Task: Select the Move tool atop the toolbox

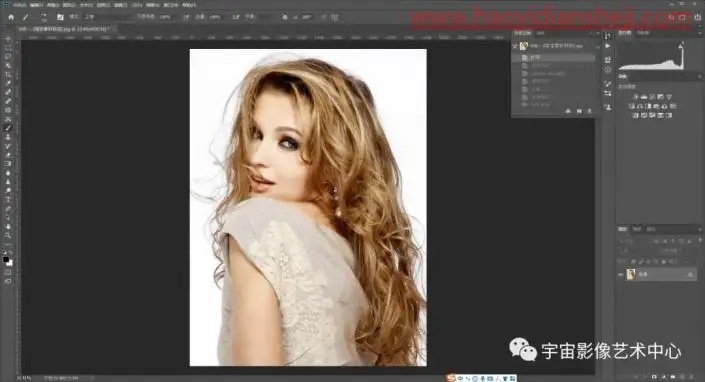Action: (8, 40)
